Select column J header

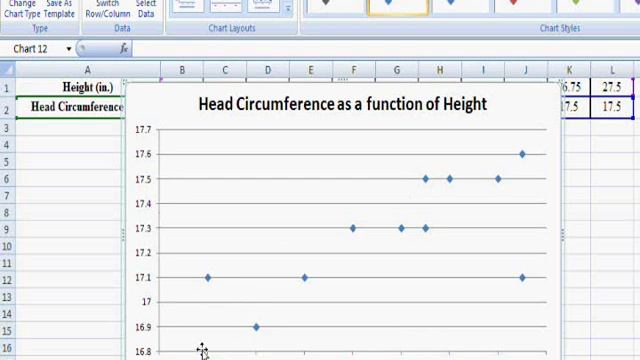click(526, 70)
